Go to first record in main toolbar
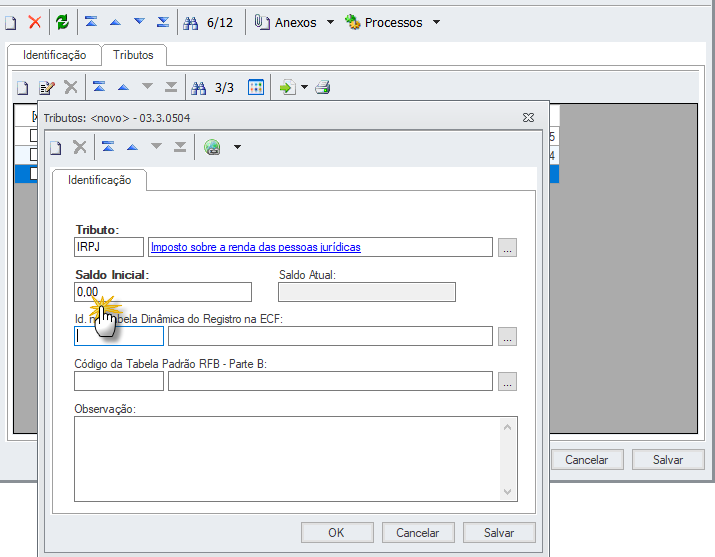Viewport: 715px width, 557px height. coord(91,22)
